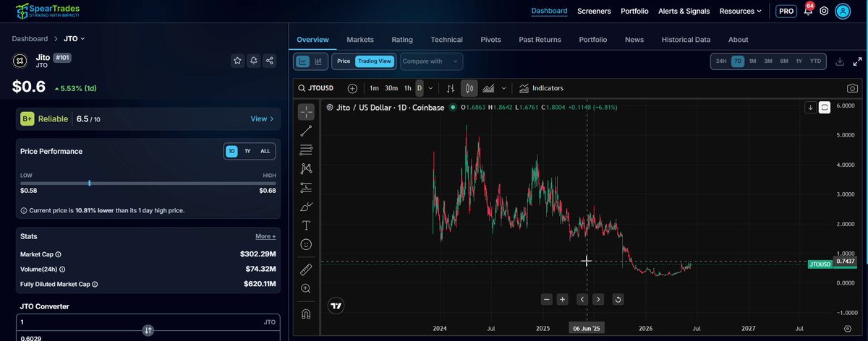Set price performance range to 1D
Screen dimensions: 868x341
click(231, 151)
